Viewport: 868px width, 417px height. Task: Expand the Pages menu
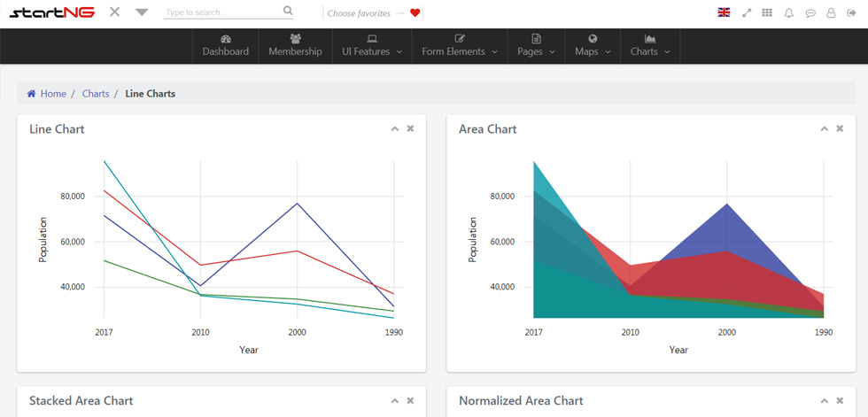[x=536, y=46]
